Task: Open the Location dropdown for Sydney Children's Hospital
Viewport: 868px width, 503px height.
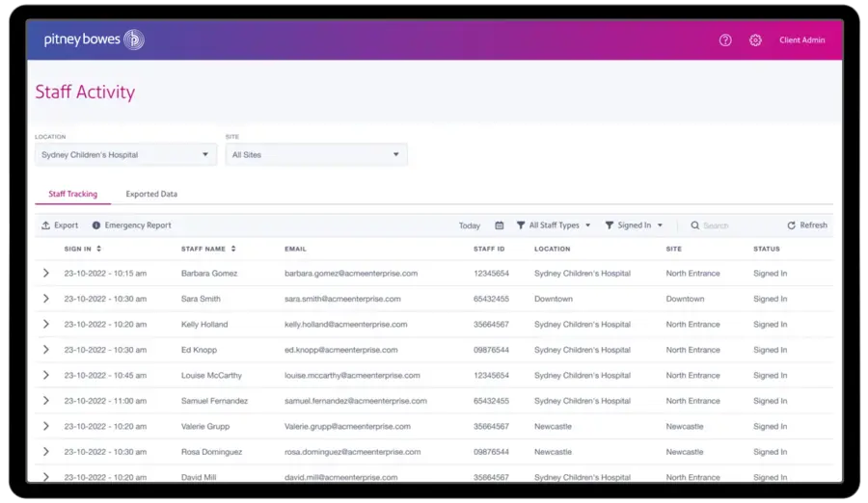Action: (x=125, y=154)
